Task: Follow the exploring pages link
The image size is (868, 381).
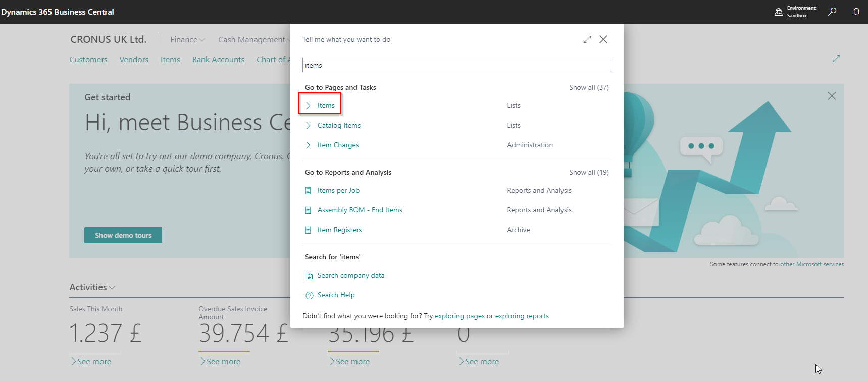Action: click(x=459, y=316)
